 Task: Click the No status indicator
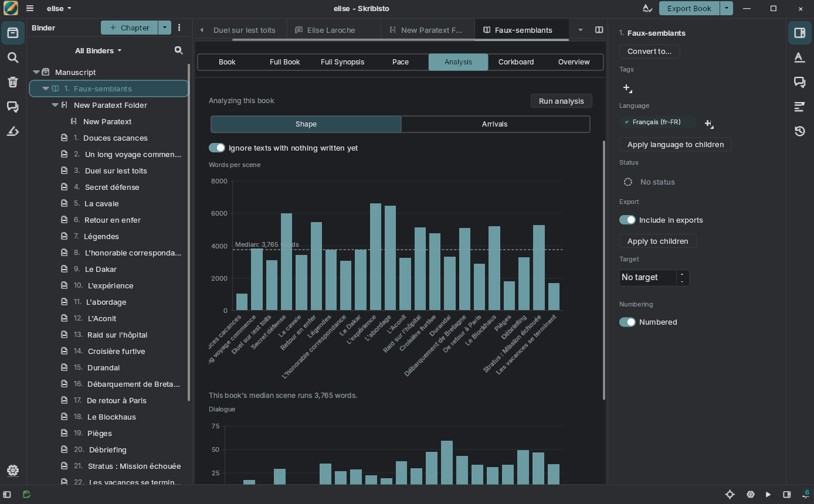[x=648, y=182]
